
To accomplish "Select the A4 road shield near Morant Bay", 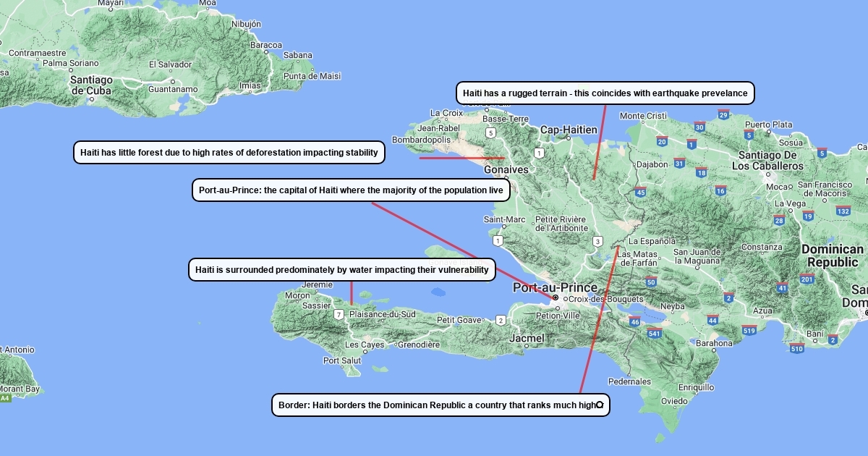I will pos(5,398).
